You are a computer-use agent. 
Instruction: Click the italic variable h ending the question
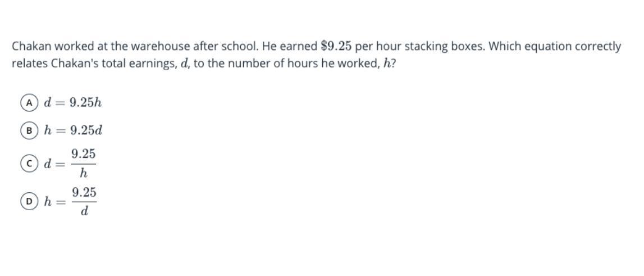[386, 64]
